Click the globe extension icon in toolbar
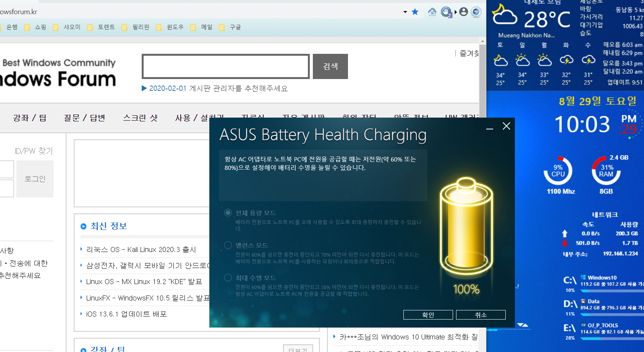644x352 pixels. tap(476, 12)
